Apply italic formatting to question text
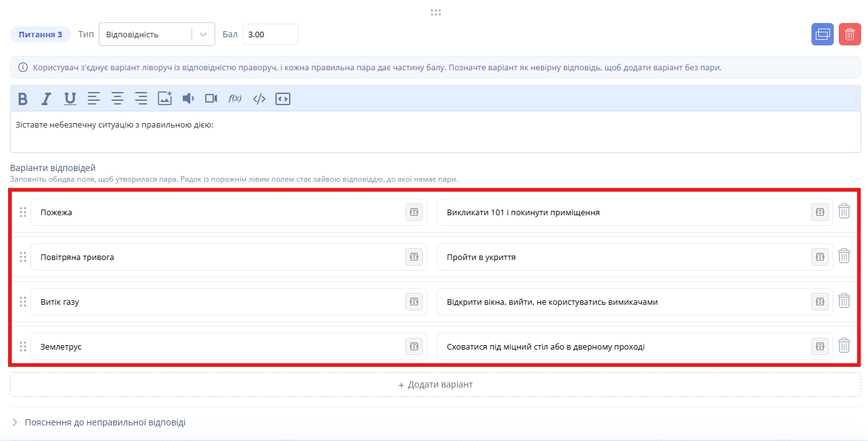The height and width of the screenshot is (441, 868). point(46,98)
